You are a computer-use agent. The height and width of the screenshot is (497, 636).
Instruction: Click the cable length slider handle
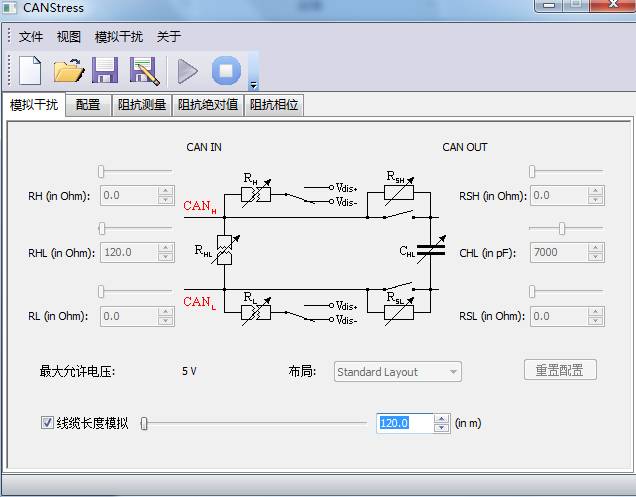(x=144, y=424)
